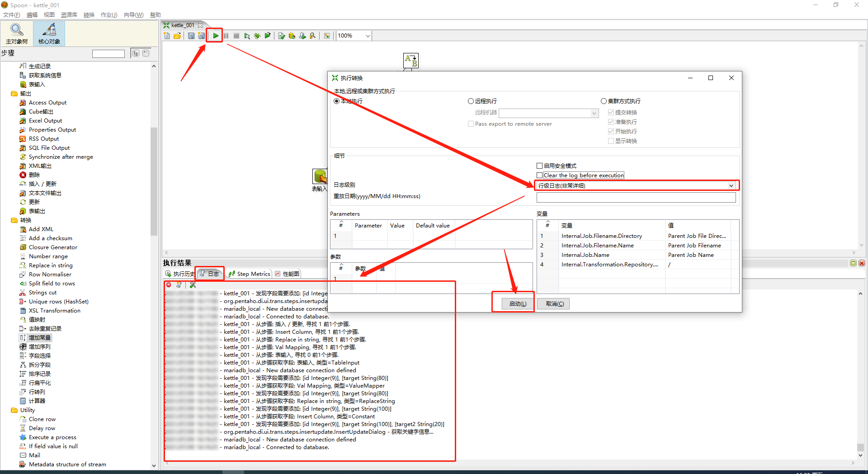868x474 pixels.
Task: Open the 日志级别 log level dropdown
Action: click(731, 185)
